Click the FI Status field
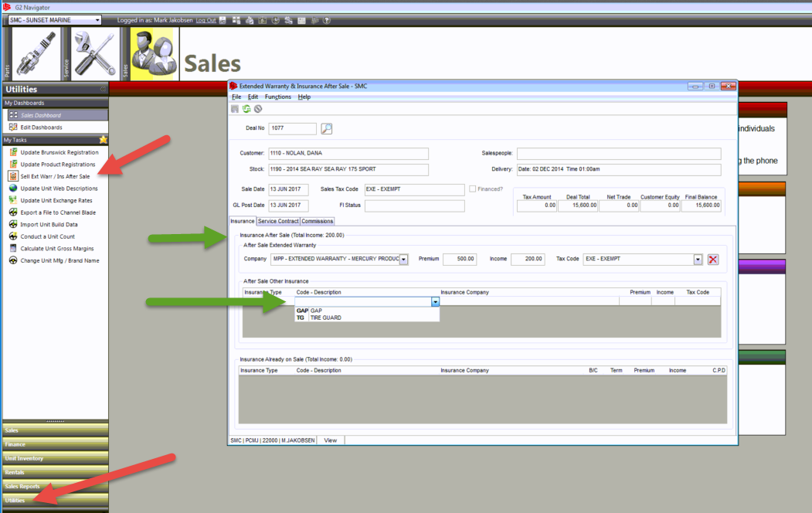Screen dimensions: 812x513 [414, 206]
